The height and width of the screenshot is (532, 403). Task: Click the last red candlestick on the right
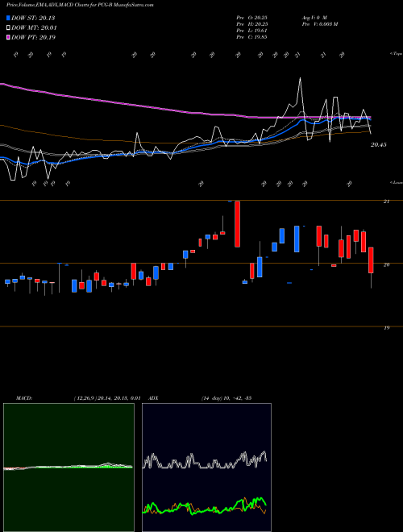tap(371, 260)
